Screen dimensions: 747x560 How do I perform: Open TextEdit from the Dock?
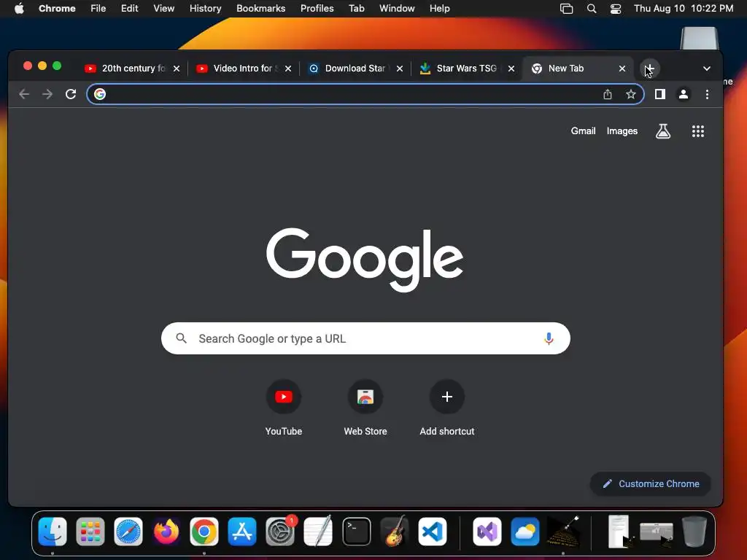click(318, 532)
